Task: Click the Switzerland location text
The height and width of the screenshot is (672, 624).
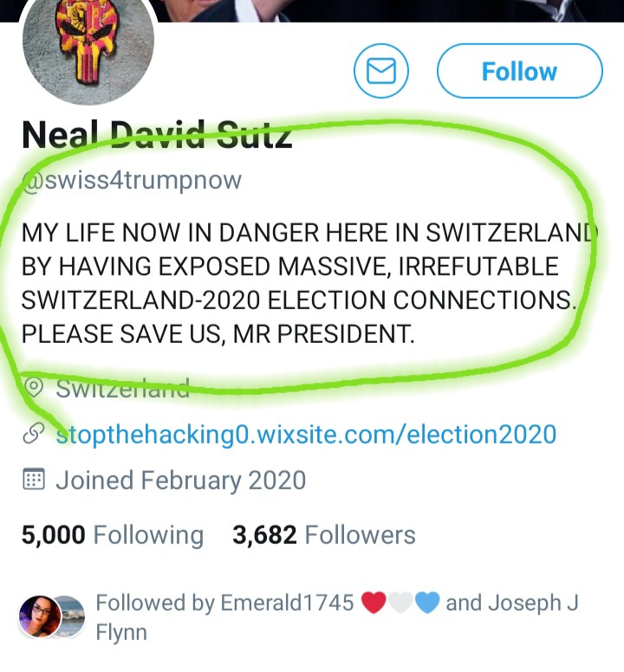Action: [x=122, y=387]
